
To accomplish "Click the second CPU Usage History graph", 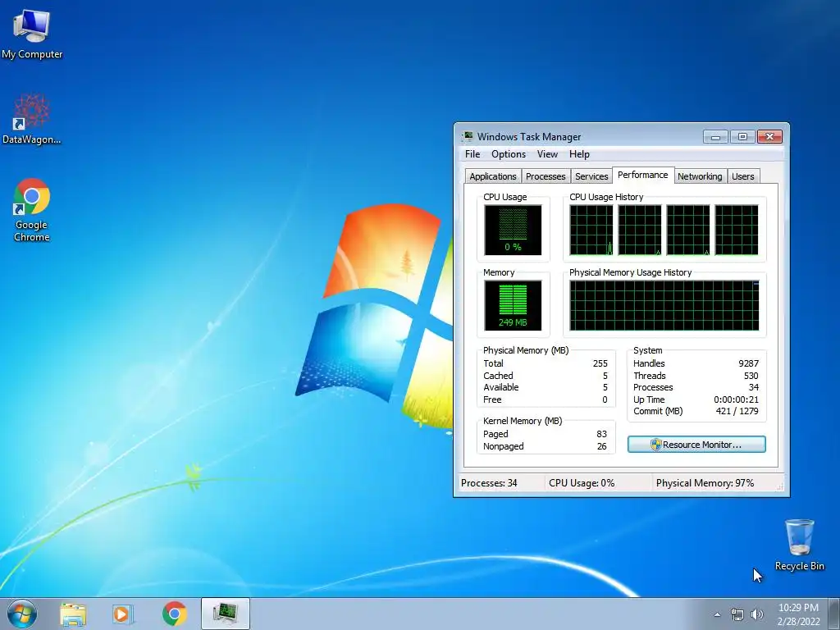I will click(640, 230).
